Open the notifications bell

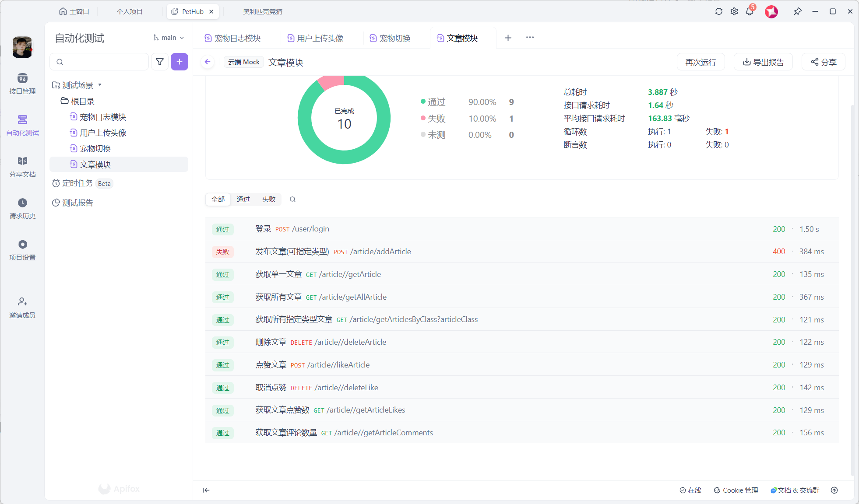click(750, 11)
